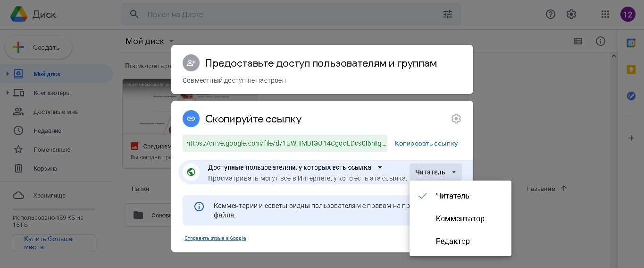Switch to list layout view icon
644x268 pixels.
click(x=578, y=41)
